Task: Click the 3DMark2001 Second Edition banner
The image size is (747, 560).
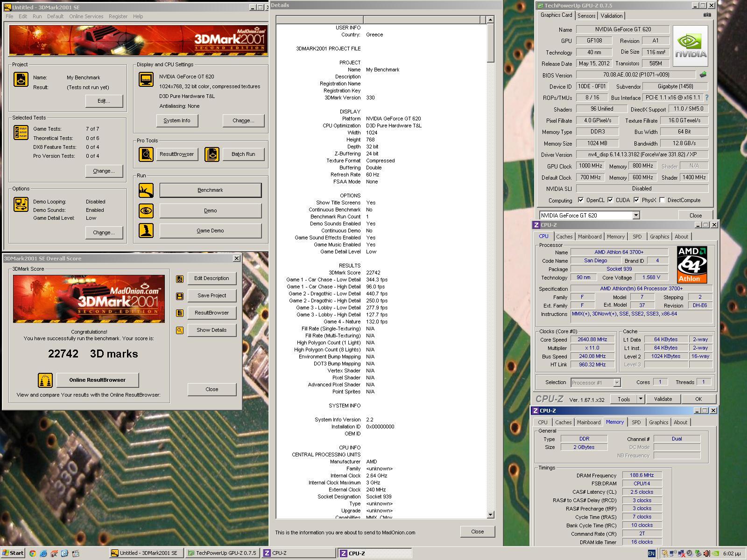Action: 138,40
